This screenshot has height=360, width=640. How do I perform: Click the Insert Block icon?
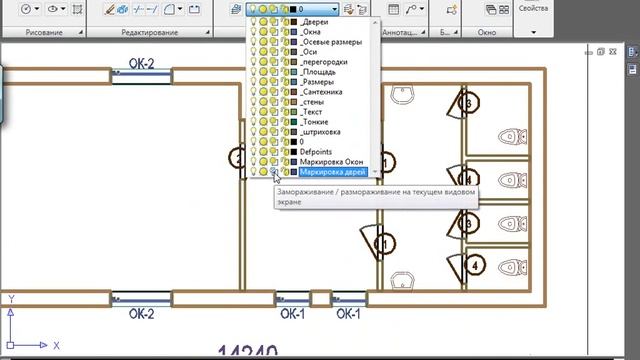pyautogui.click(x=451, y=9)
